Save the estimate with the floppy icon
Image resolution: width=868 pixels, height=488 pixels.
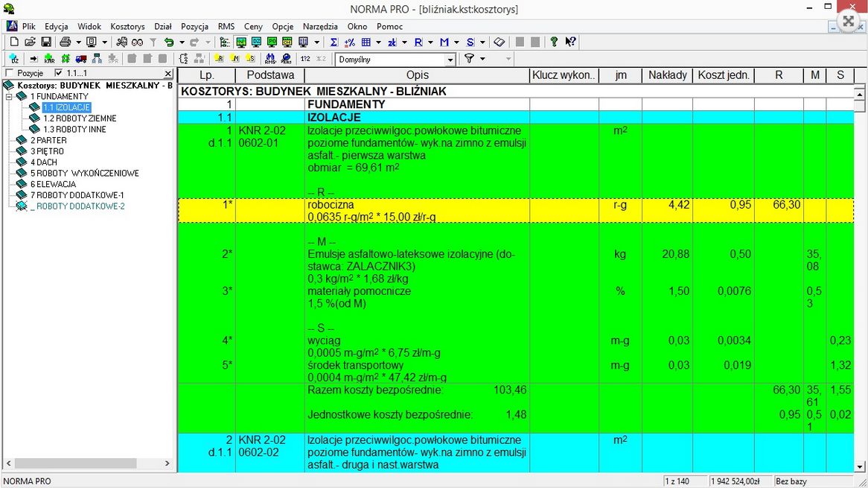pyautogui.click(x=46, y=42)
